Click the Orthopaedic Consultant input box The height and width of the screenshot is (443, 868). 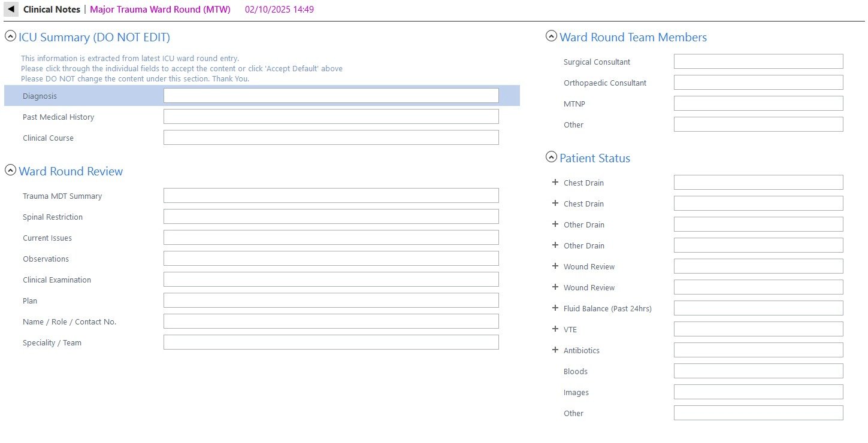click(x=758, y=83)
